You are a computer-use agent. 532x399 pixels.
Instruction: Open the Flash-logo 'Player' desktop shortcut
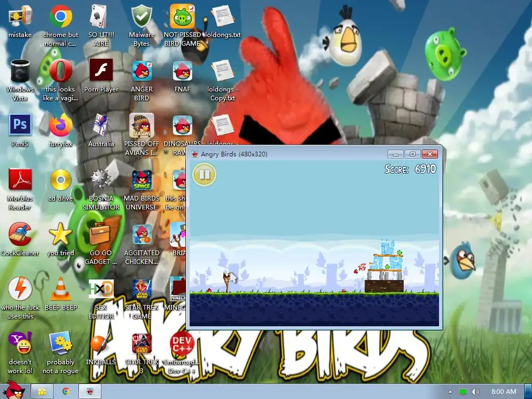coord(101,70)
